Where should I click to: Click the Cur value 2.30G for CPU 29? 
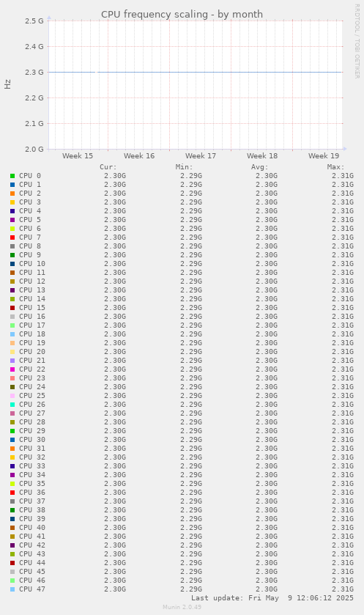tap(115, 431)
